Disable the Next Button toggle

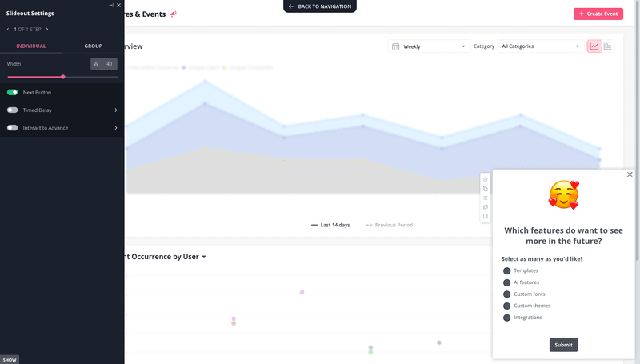(13, 93)
